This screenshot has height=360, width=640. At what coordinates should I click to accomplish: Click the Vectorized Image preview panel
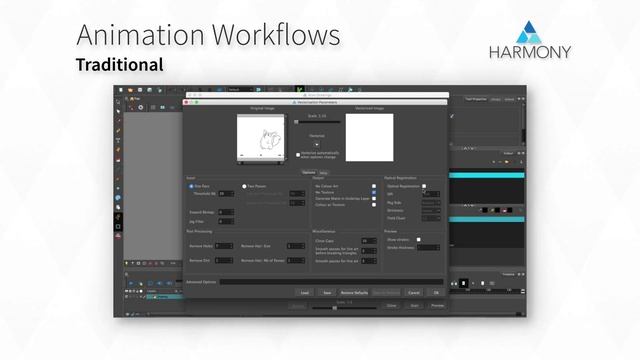coord(369,138)
